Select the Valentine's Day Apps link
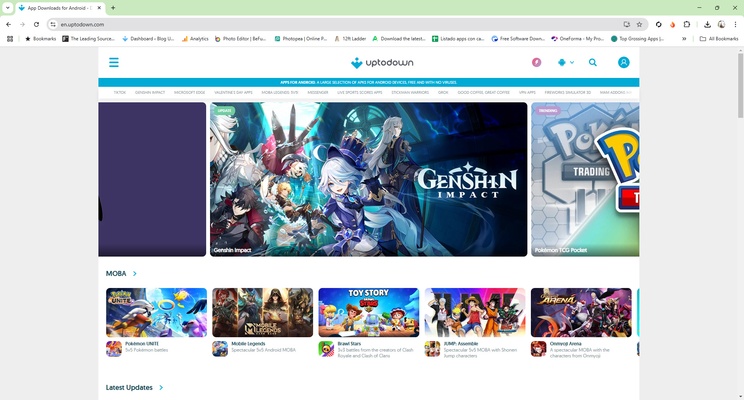This screenshot has height=400, width=744. point(233,93)
